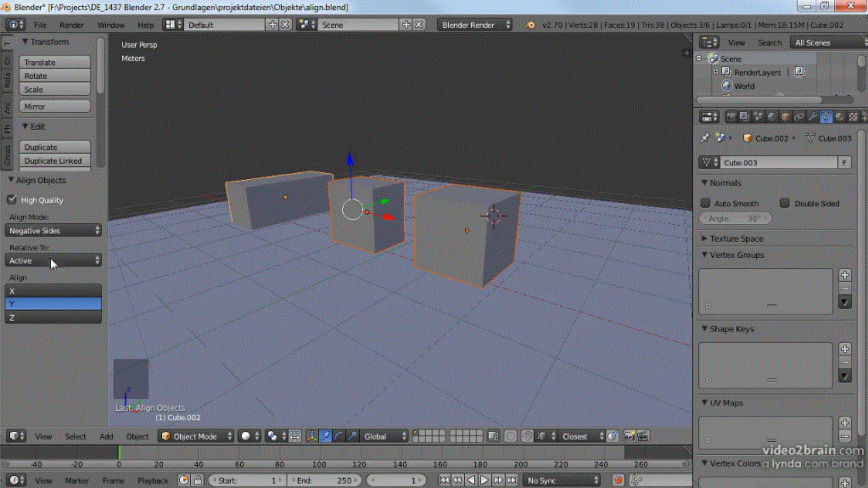Open the Help menu
The image size is (868, 488).
click(146, 25)
